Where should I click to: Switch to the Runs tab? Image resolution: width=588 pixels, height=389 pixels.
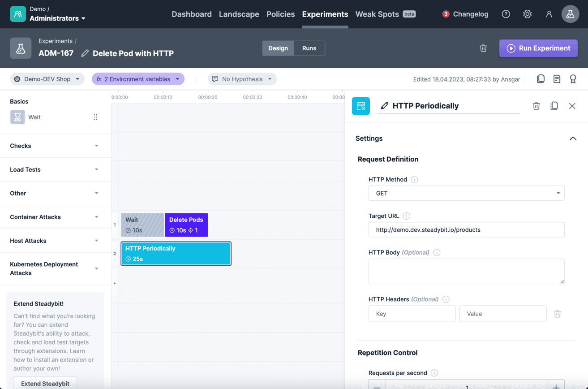tap(309, 48)
